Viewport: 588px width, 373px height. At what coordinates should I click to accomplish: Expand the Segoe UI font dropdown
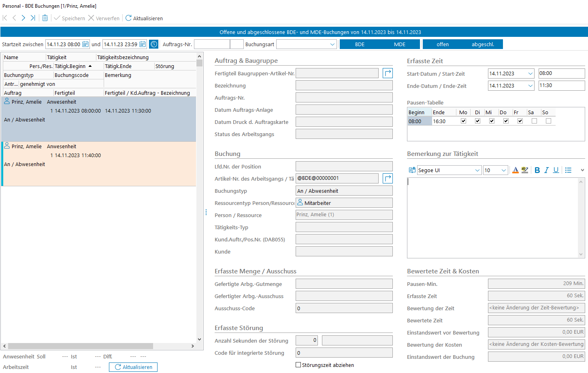pyautogui.click(x=477, y=170)
